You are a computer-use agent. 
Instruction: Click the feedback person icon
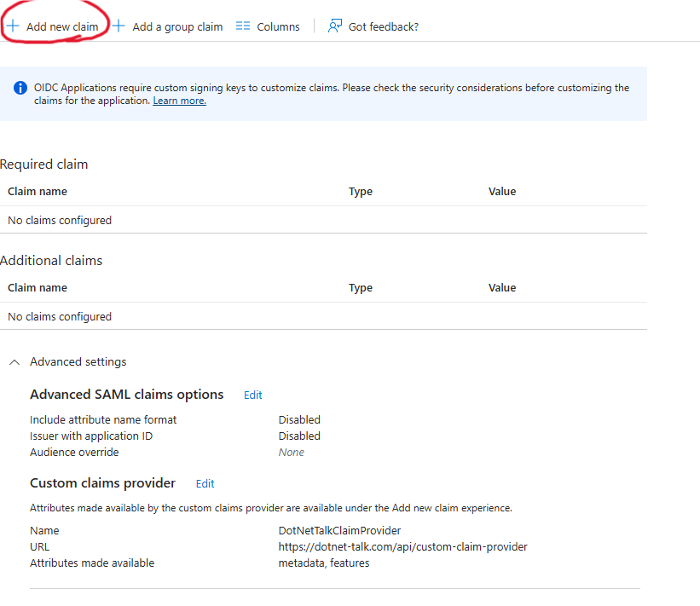(335, 26)
